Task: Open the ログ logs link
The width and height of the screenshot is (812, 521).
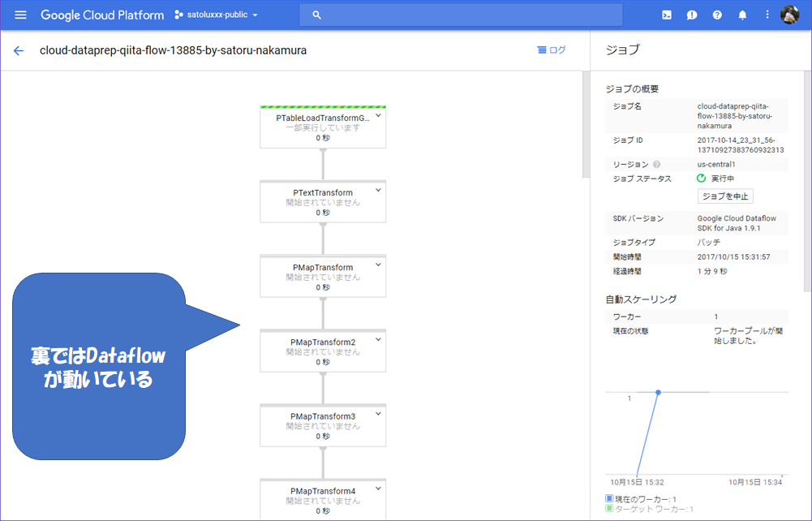Action: coord(551,50)
